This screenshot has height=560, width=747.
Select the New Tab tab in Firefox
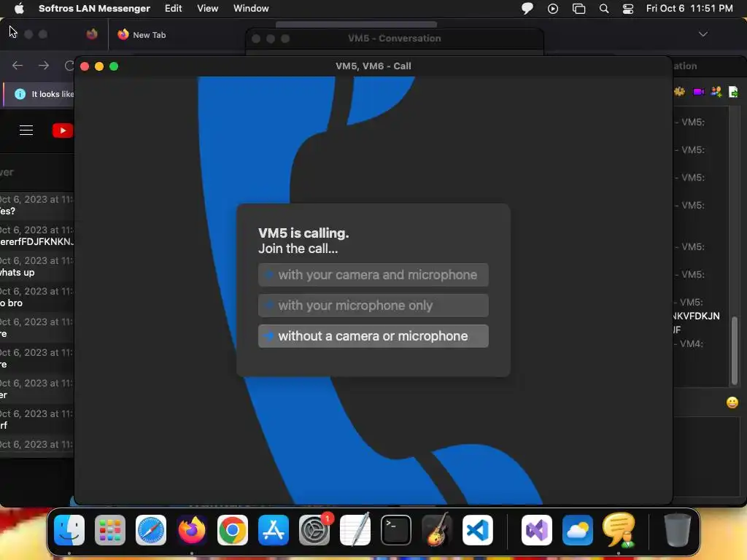pos(149,35)
